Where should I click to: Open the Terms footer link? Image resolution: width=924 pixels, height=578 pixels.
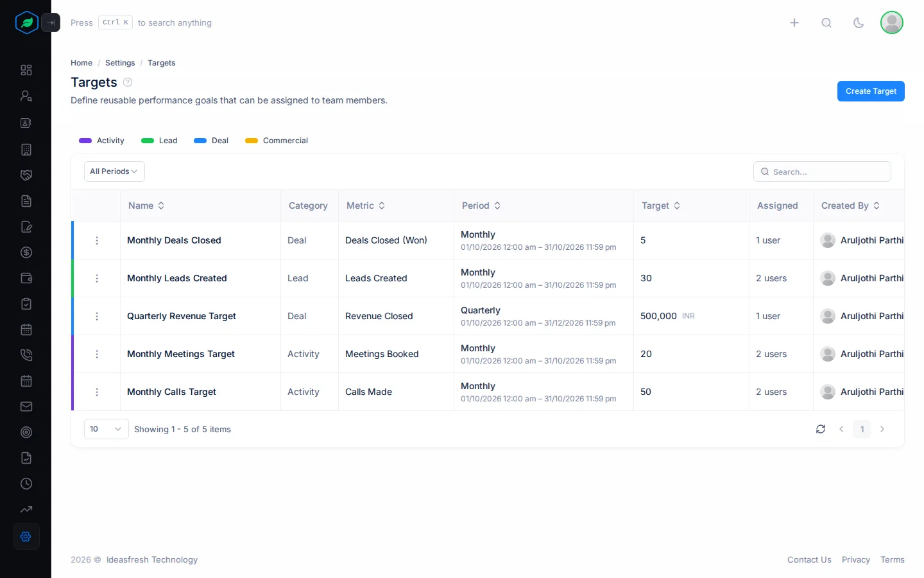(x=893, y=560)
